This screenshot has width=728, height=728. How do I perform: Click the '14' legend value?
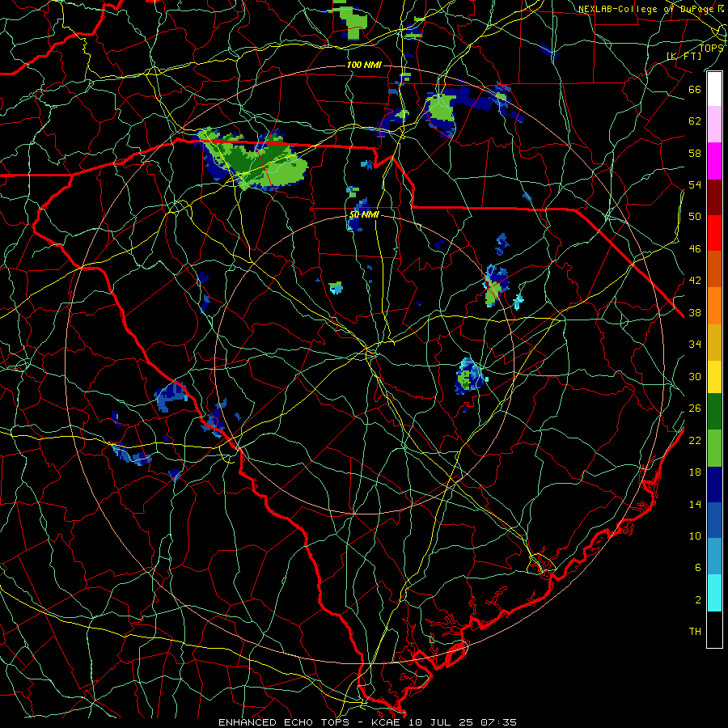click(695, 504)
